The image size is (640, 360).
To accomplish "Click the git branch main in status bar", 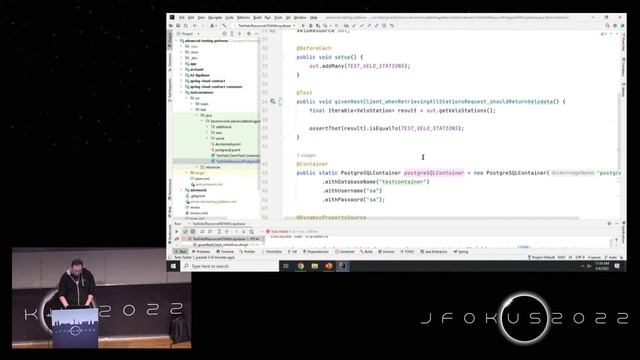I will (611, 258).
